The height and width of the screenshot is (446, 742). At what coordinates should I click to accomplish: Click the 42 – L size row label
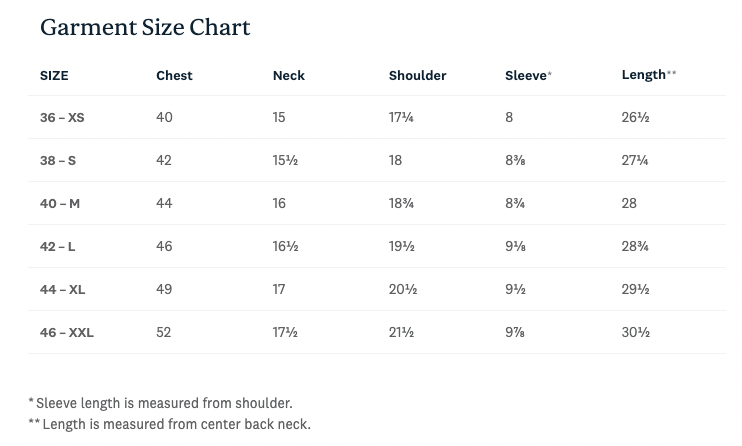click(x=58, y=247)
